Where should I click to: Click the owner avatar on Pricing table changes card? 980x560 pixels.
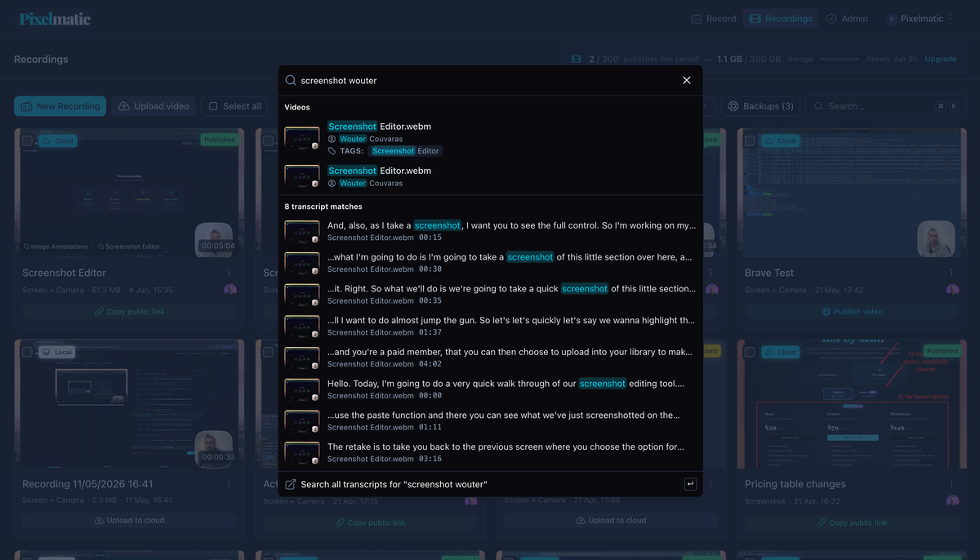tap(952, 501)
